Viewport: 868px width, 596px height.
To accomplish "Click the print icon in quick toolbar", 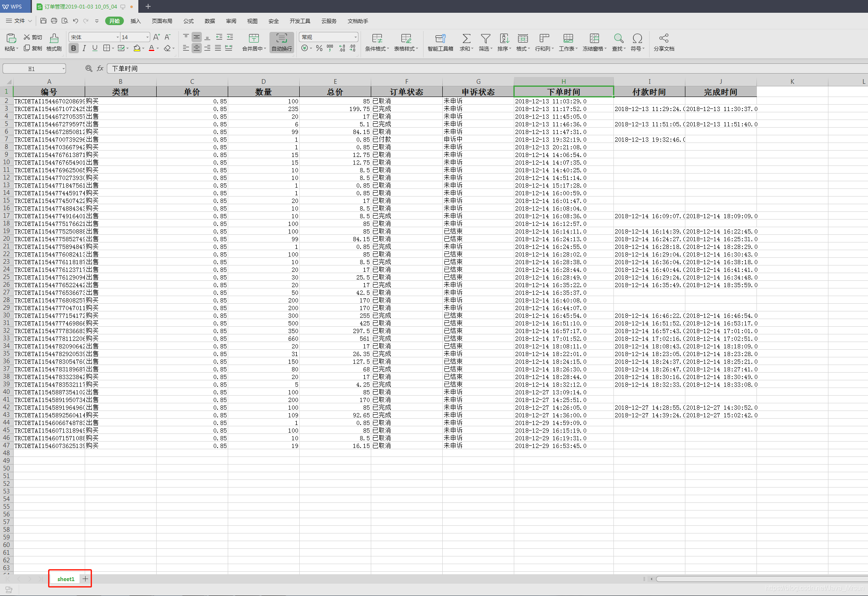I will pos(54,20).
